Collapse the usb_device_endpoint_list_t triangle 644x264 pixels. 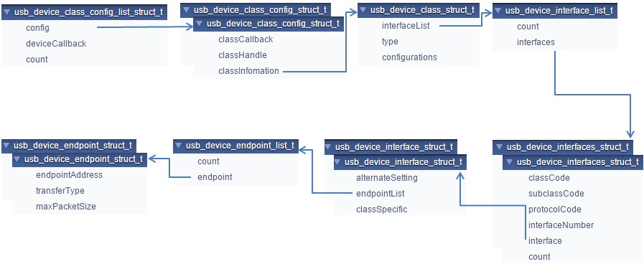click(x=179, y=146)
